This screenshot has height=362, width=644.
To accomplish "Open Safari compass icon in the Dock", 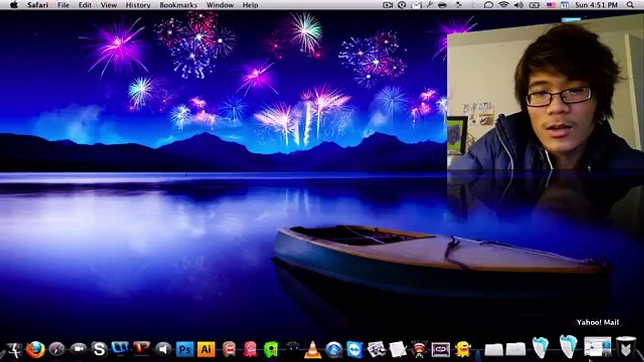I will [57, 349].
